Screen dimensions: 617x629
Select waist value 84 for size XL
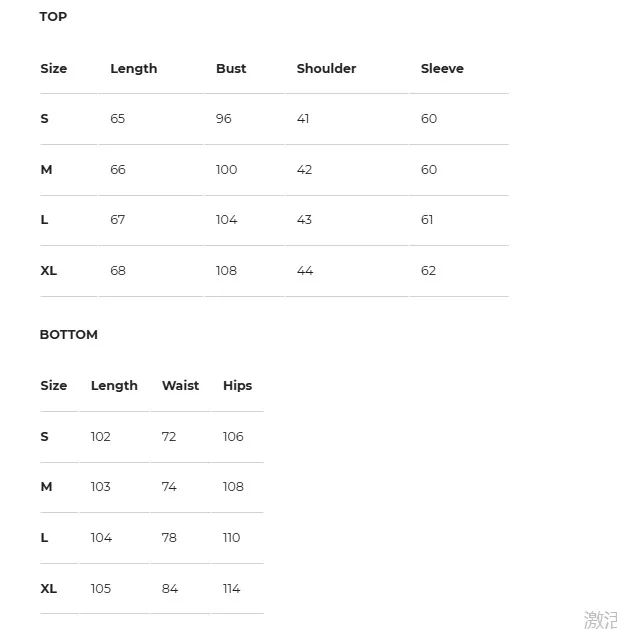click(170, 588)
